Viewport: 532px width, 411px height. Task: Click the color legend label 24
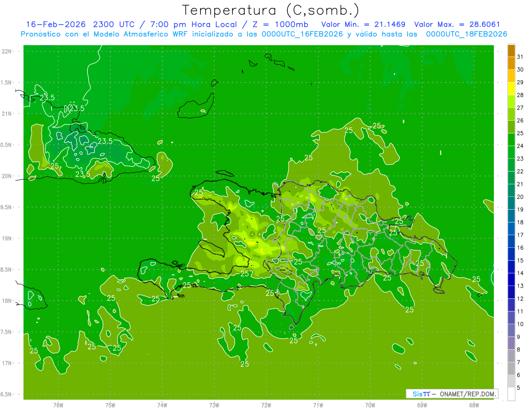pyautogui.click(x=520, y=146)
